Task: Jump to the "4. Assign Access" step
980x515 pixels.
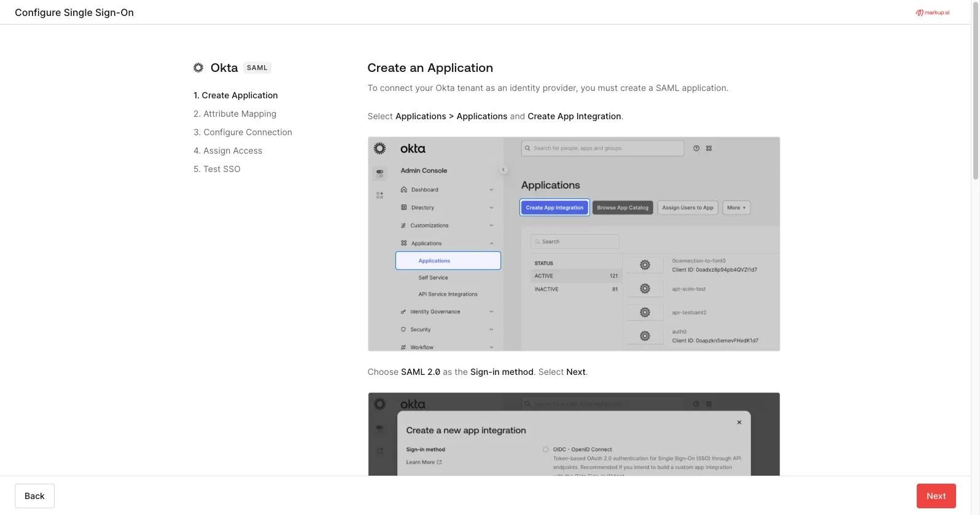Action: tap(228, 151)
